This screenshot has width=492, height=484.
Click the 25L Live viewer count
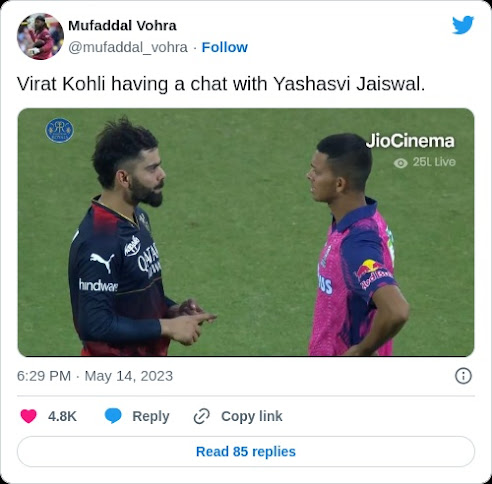point(434,162)
